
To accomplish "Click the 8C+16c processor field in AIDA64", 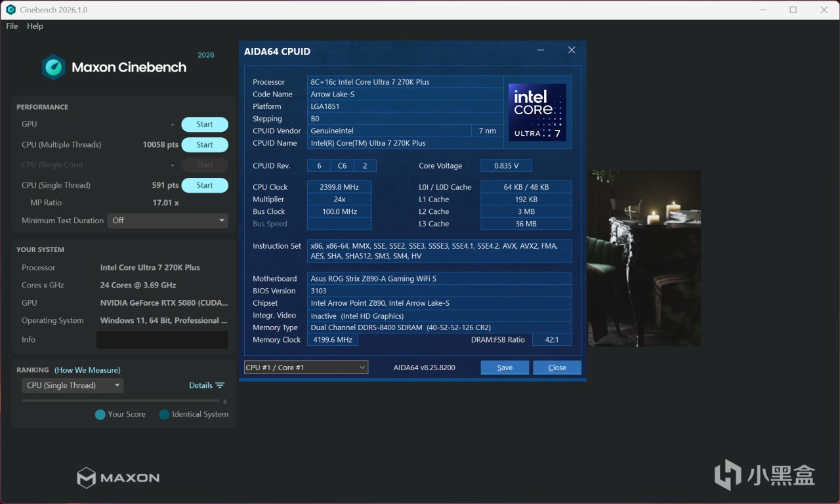I will tap(405, 82).
